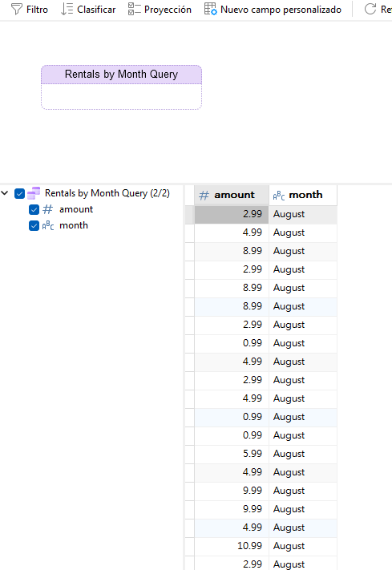
Task: Click the Proyección checklist icon
Action: (x=134, y=9)
